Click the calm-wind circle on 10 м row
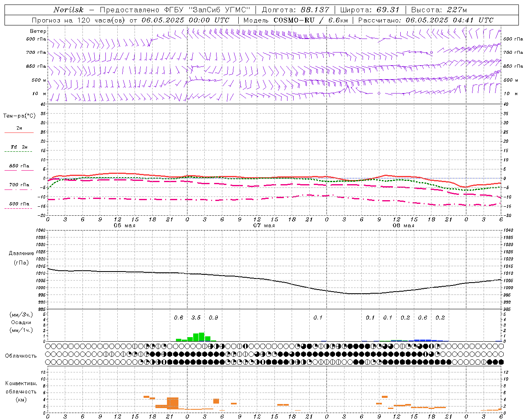The height and width of the screenshot is (420, 525). pyautogui.click(x=379, y=94)
